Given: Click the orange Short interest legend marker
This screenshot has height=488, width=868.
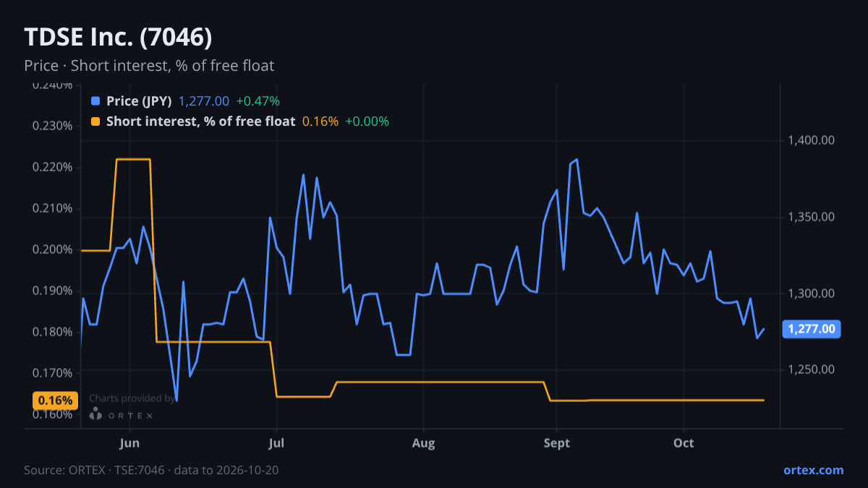Looking at the screenshot, I should [95, 121].
